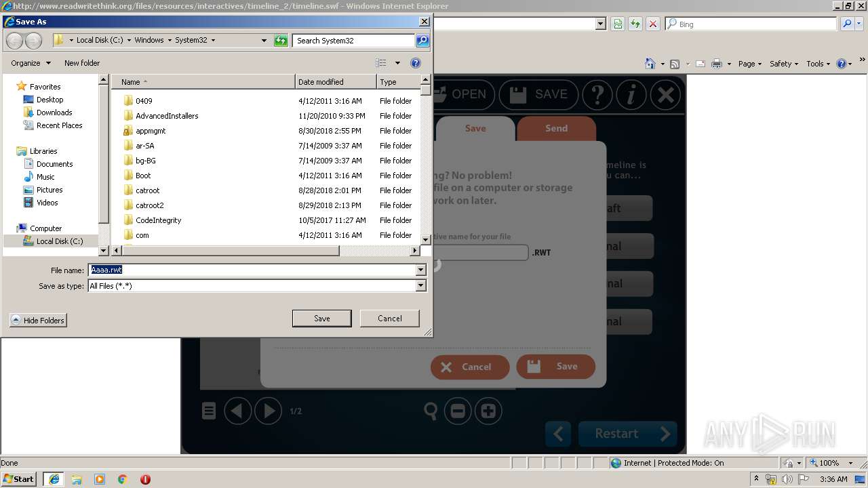This screenshot has height=488, width=868.
Task: Click the red Save button in timeline popup
Action: point(556,367)
